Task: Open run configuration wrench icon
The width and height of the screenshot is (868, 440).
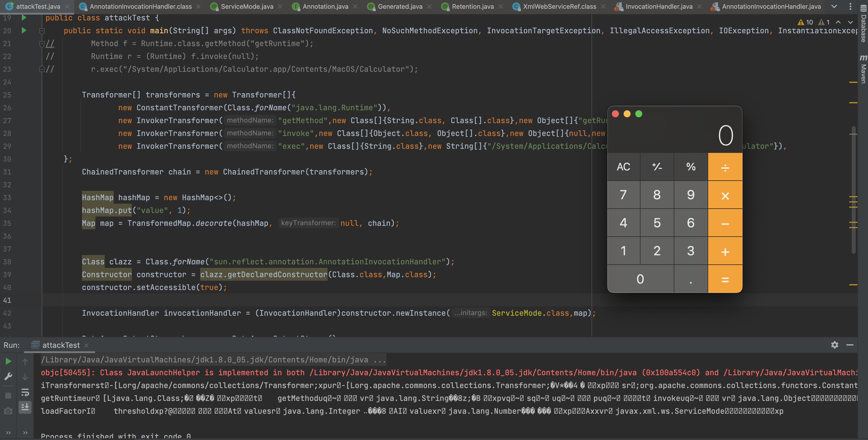Action: [x=8, y=377]
